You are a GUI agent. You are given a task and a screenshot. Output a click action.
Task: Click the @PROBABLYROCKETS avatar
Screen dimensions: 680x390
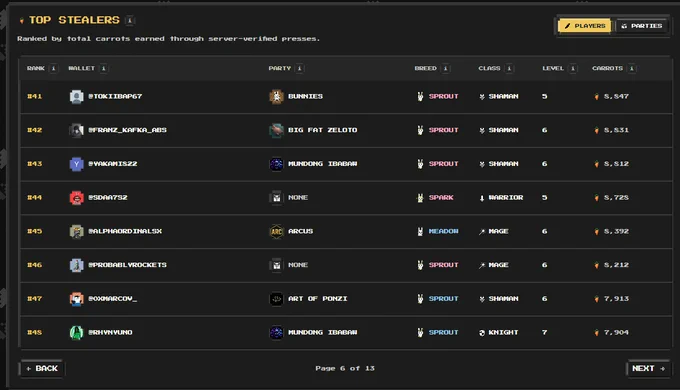coord(76,265)
